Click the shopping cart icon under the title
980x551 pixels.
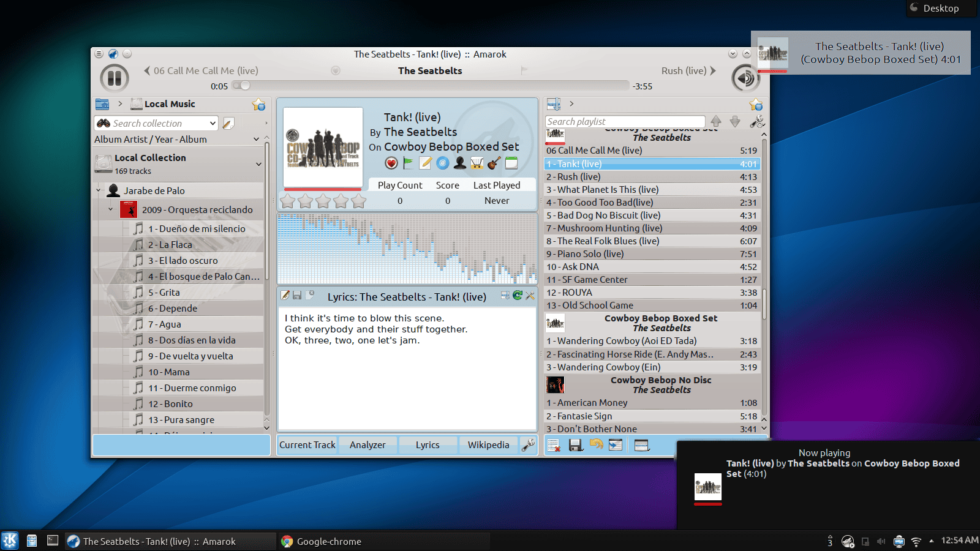coord(477,163)
